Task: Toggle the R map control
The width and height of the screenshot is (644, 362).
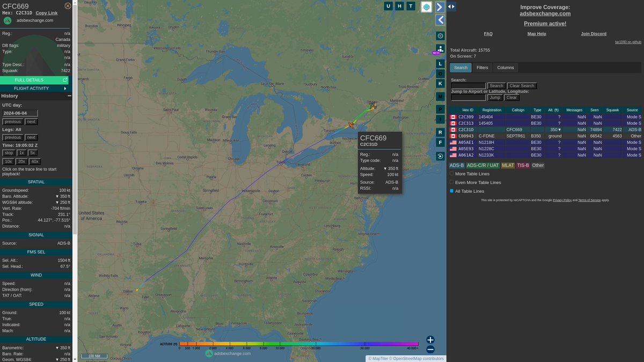Action: click(440, 132)
